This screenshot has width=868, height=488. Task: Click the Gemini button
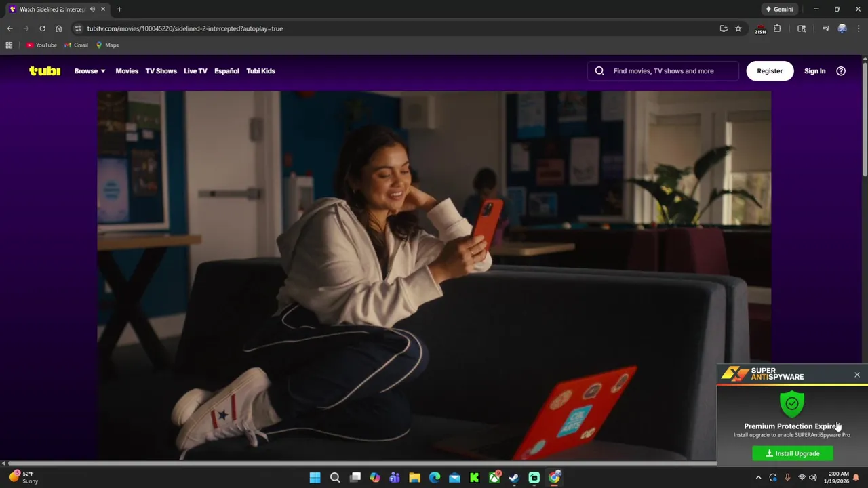point(779,9)
